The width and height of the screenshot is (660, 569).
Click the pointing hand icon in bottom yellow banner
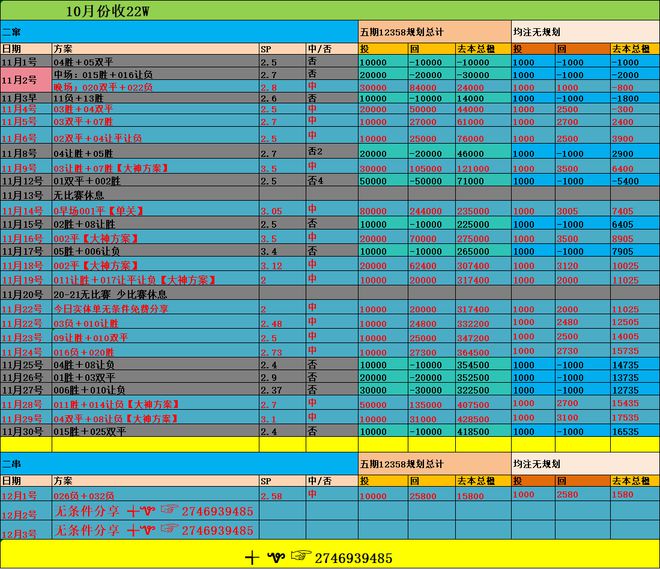[x=299, y=557]
